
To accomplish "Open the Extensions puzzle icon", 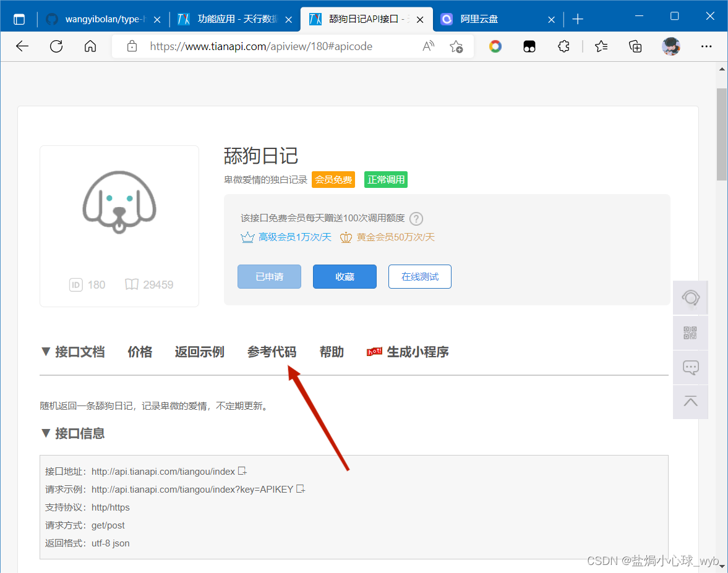I will (x=563, y=46).
